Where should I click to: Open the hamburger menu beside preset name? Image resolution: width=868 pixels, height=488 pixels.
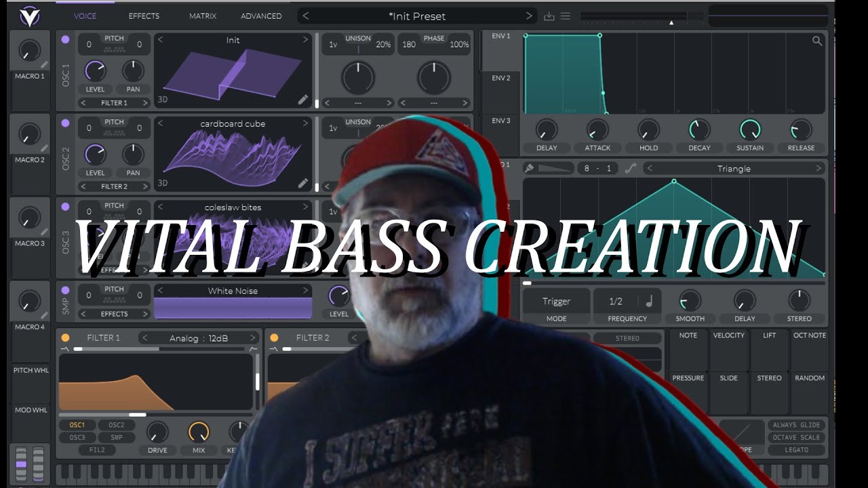click(566, 16)
